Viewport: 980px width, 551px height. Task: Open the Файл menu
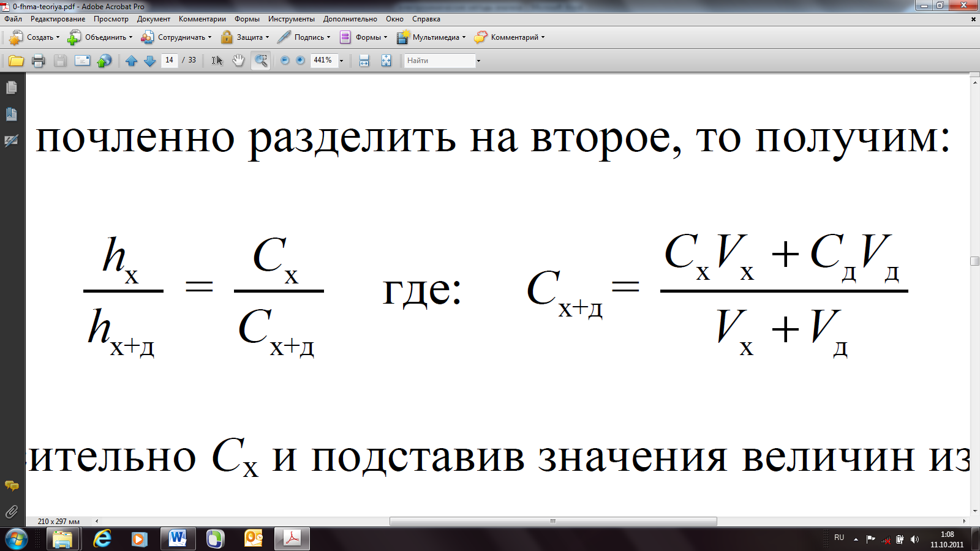pyautogui.click(x=13, y=19)
